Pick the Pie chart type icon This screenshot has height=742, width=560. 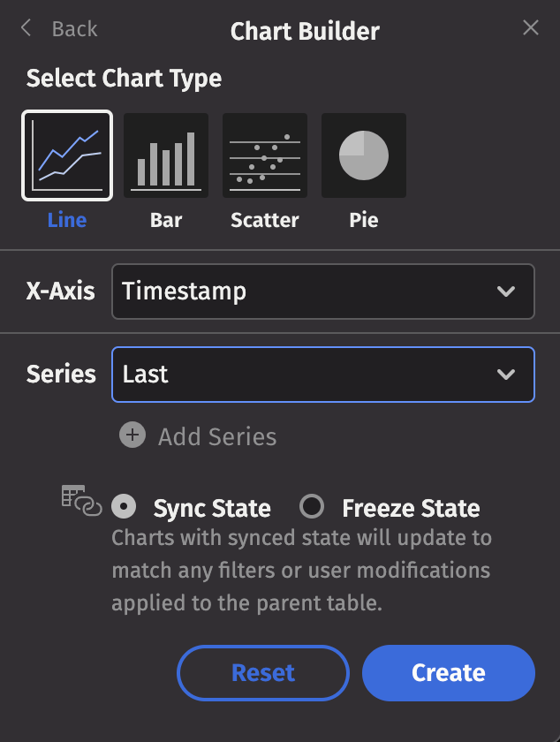point(364,156)
